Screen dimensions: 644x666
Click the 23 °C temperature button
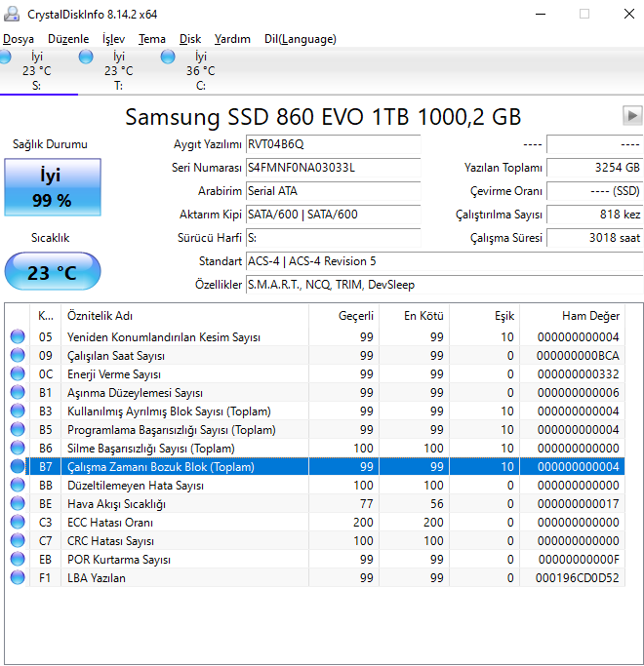tap(53, 271)
